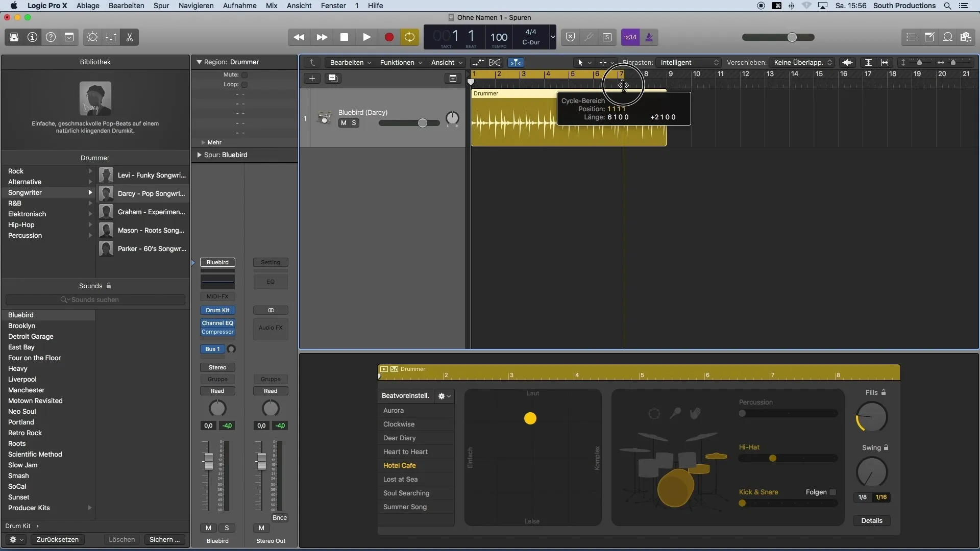Mute the Bluebird Drummer track

point(342,122)
